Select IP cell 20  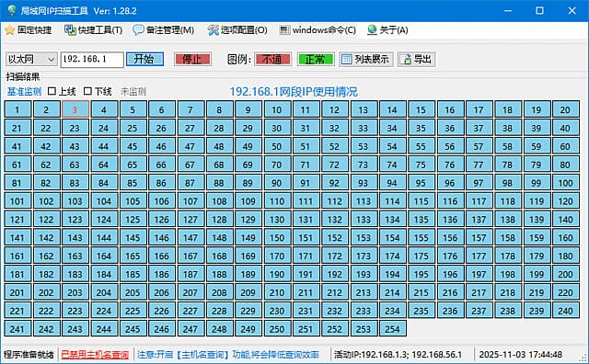pos(565,109)
